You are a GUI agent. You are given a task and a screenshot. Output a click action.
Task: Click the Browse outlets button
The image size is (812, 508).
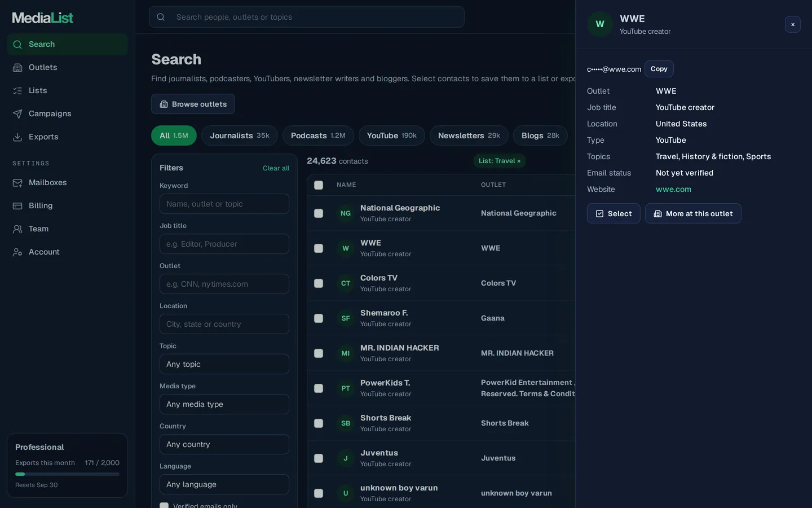coord(193,104)
